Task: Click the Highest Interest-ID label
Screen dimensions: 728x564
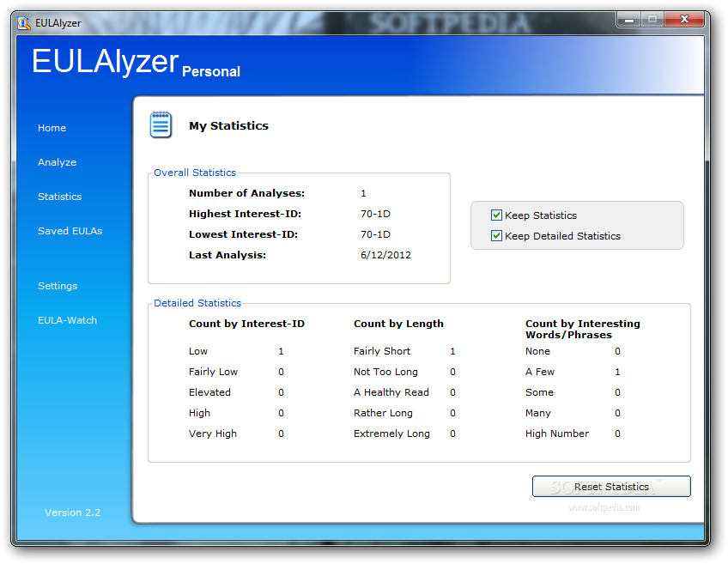Action: [246, 214]
